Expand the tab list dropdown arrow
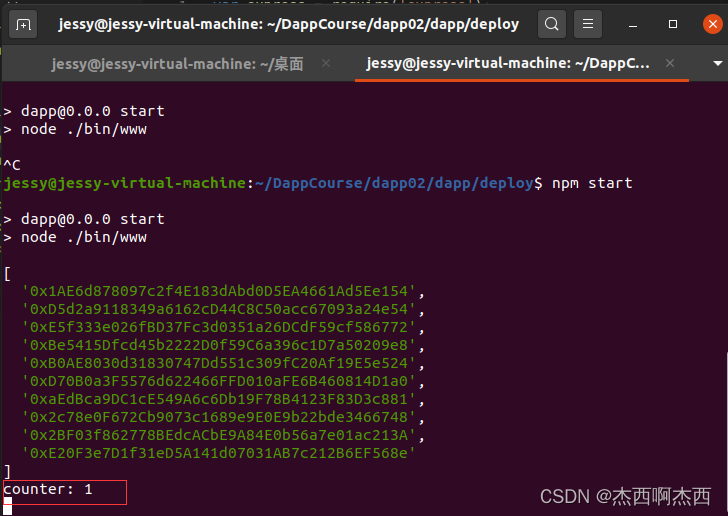 (717, 63)
